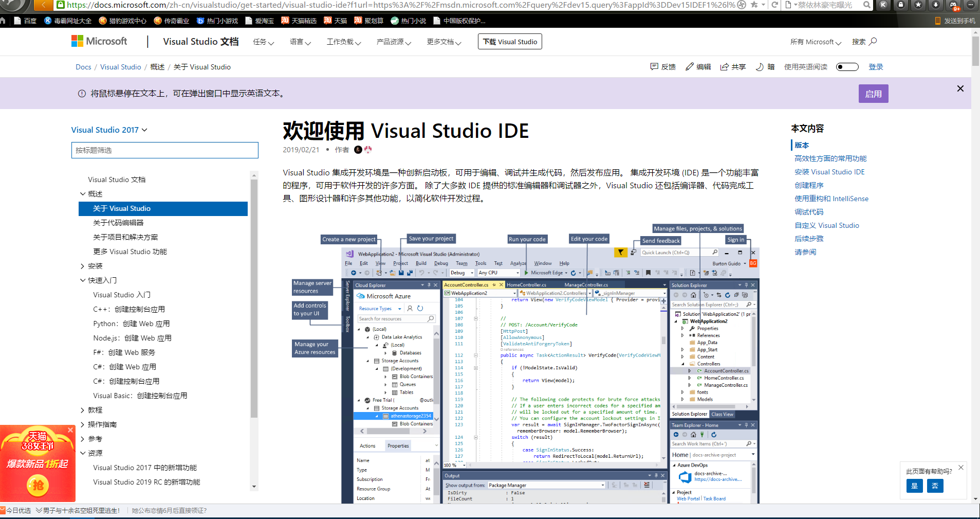Collapse the 资源 tree node
This screenshot has width=980, height=519.
click(83, 453)
